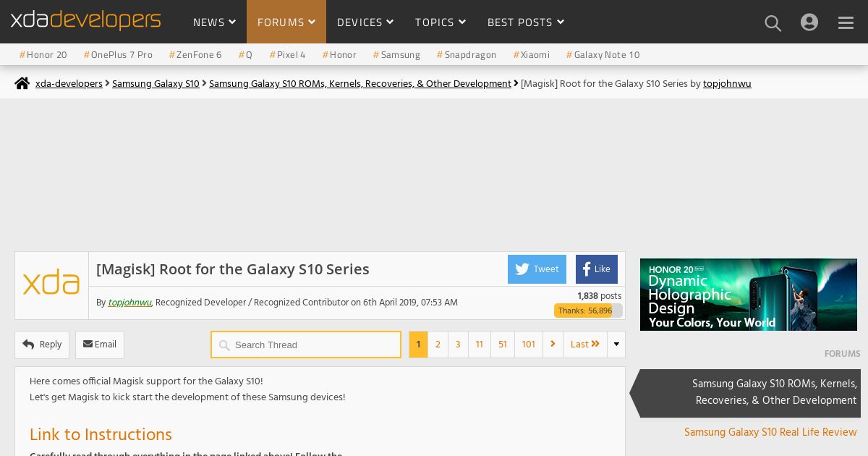Focus the Search Thread input field
The image size is (868, 456).
point(306,345)
